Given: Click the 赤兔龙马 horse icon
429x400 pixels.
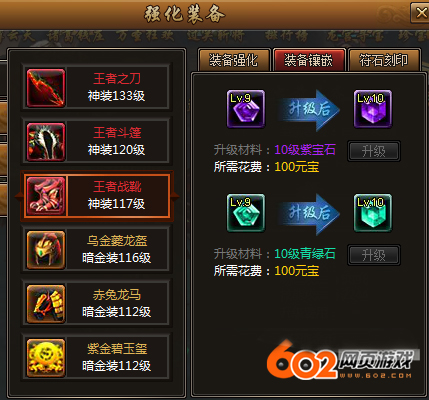Looking at the screenshot, I should coord(46,304).
